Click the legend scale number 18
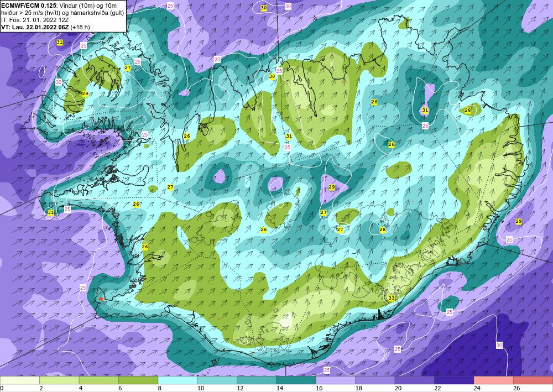 click(359, 389)
